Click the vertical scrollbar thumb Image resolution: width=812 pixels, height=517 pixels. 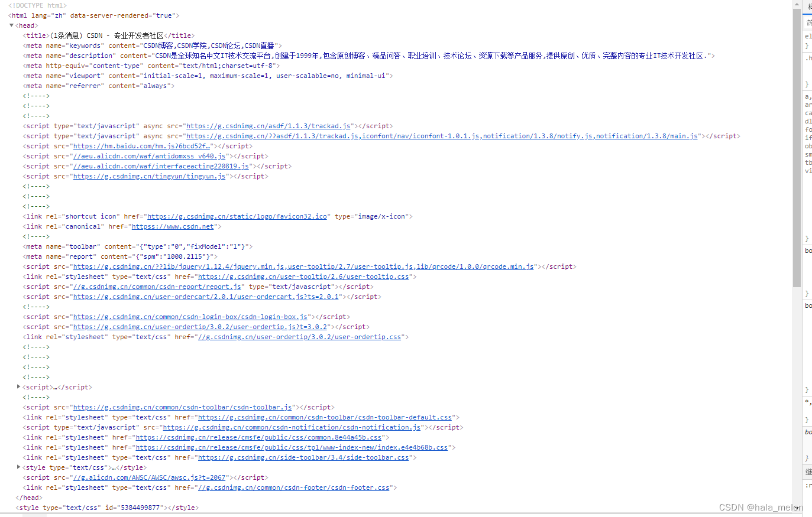coord(797,148)
